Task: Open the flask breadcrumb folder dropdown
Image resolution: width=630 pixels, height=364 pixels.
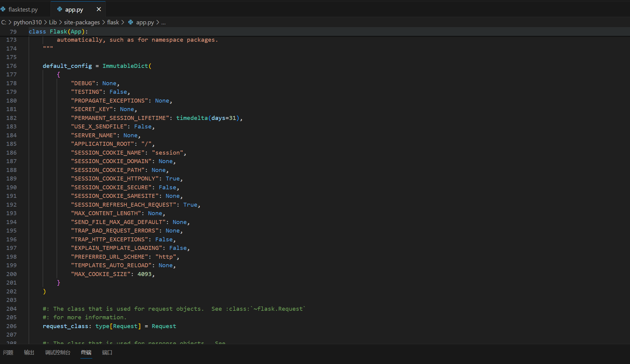Action: [x=113, y=22]
